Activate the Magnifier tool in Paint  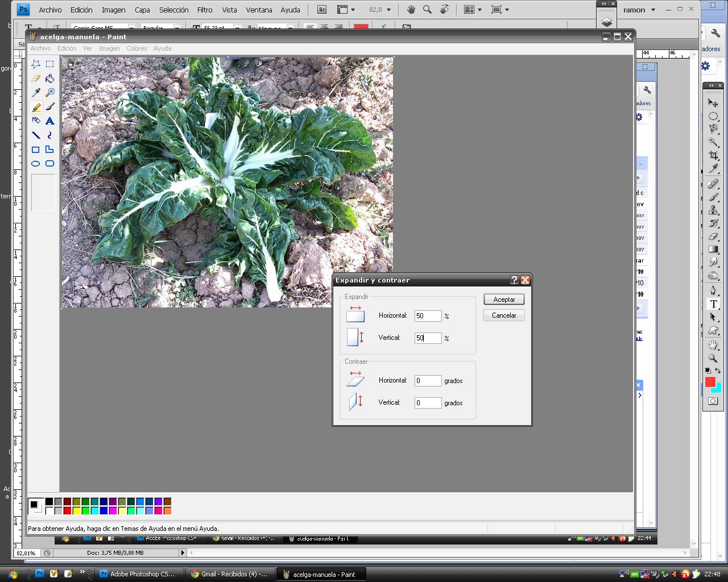(x=50, y=93)
